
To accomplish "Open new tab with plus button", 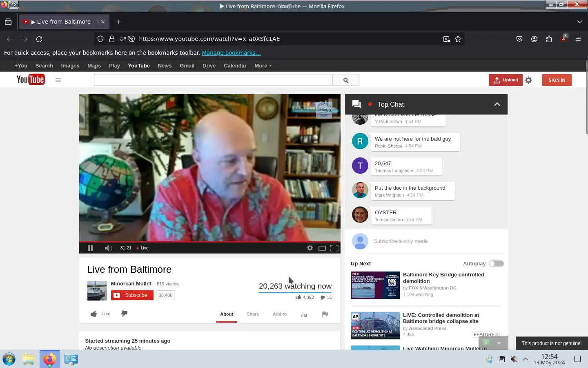I will [118, 22].
